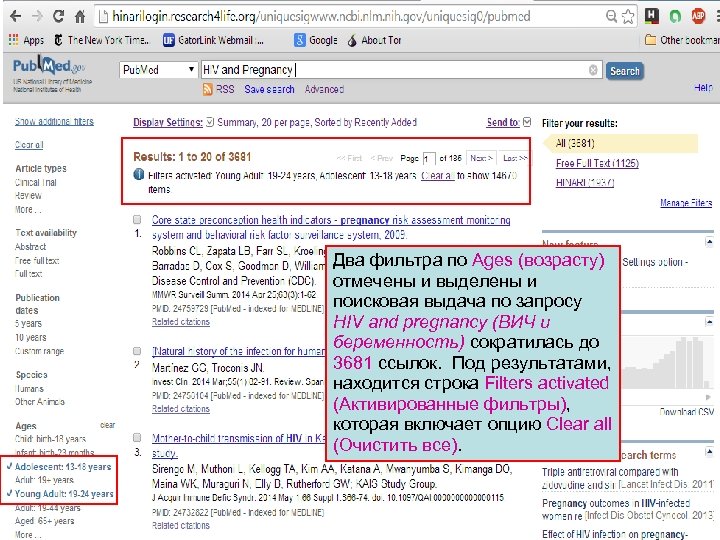The width and height of the screenshot is (720, 540).
Task: Filter publication dates to 5 years
Action: (28, 323)
